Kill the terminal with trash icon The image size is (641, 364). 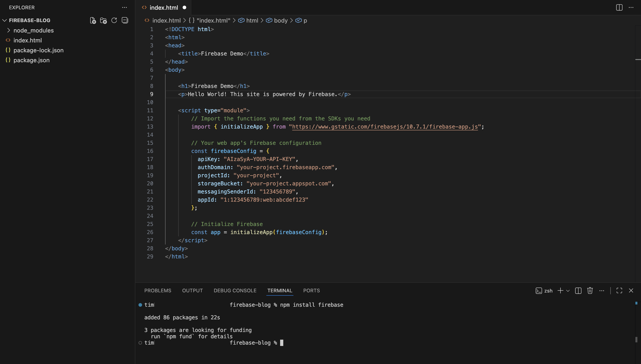coord(590,290)
